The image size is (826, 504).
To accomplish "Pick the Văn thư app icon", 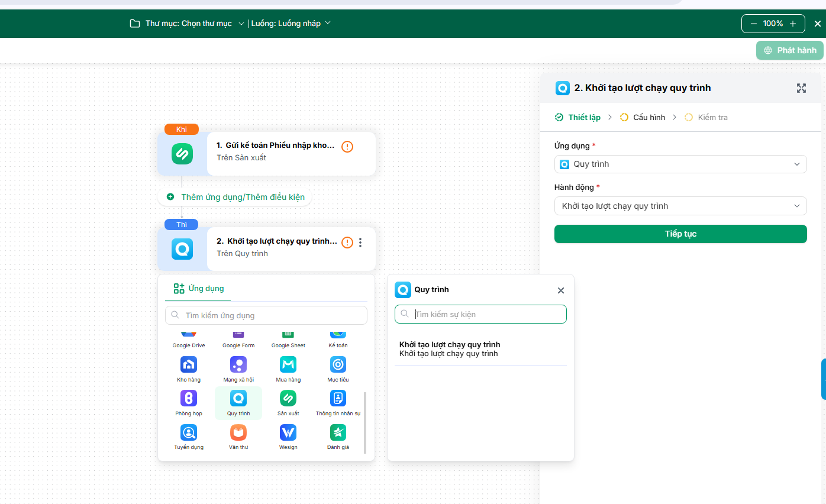I will [x=238, y=432].
